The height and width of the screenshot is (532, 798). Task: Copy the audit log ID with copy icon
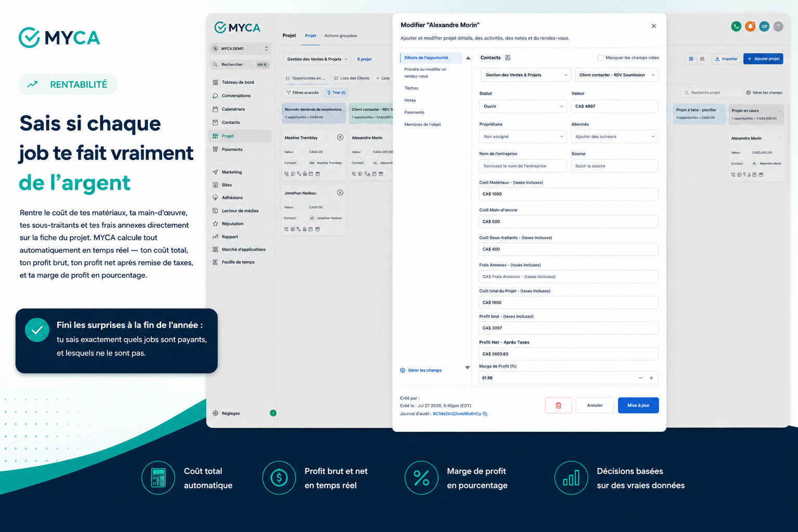click(485, 414)
